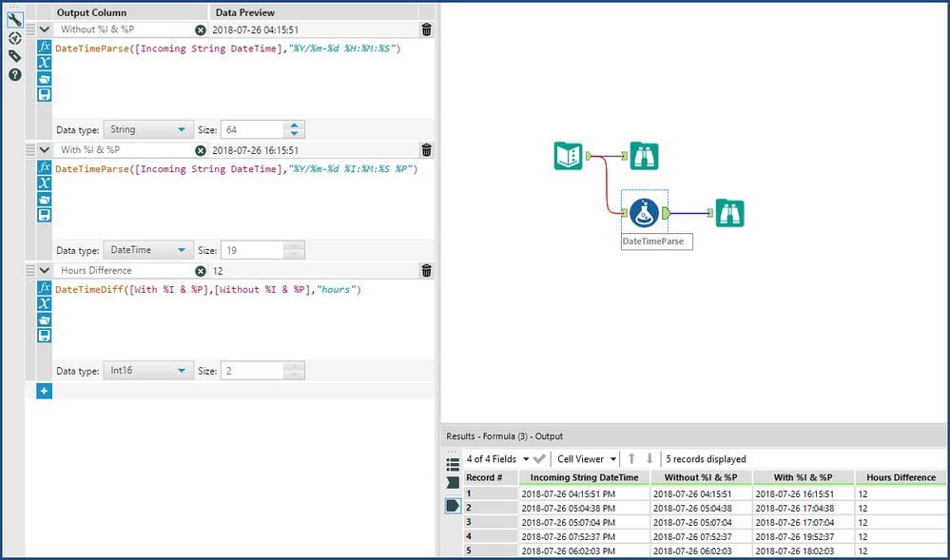
Task: Increase the size value 64 with the stepper
Action: (295, 126)
